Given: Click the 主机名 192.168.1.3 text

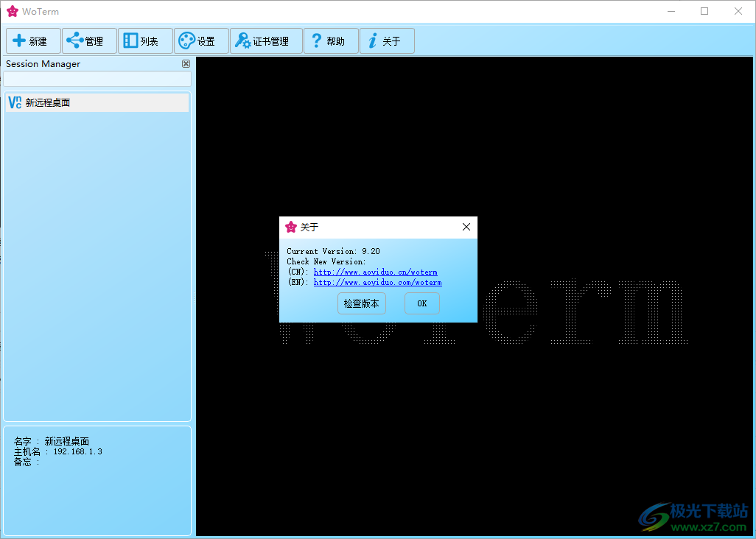Looking at the screenshot, I should [x=58, y=452].
